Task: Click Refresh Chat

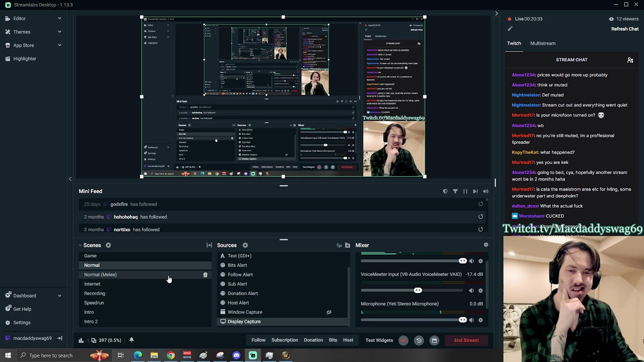Action: tap(625, 29)
